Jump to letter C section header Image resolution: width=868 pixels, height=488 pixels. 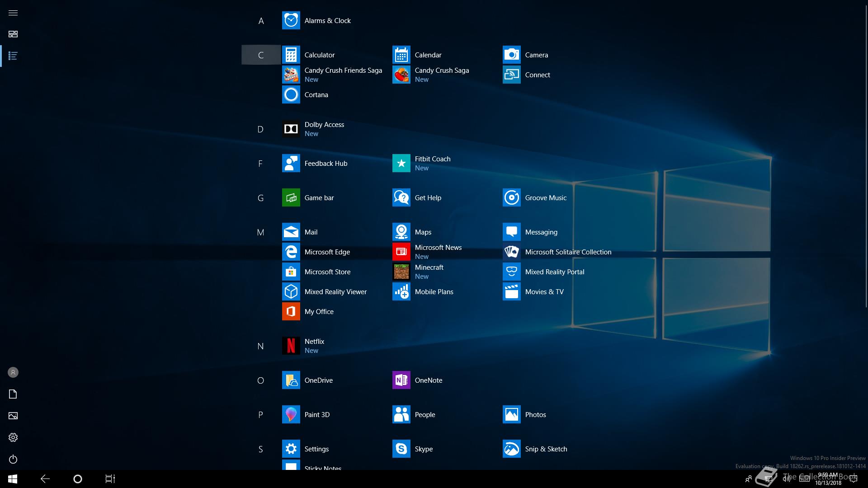(261, 55)
